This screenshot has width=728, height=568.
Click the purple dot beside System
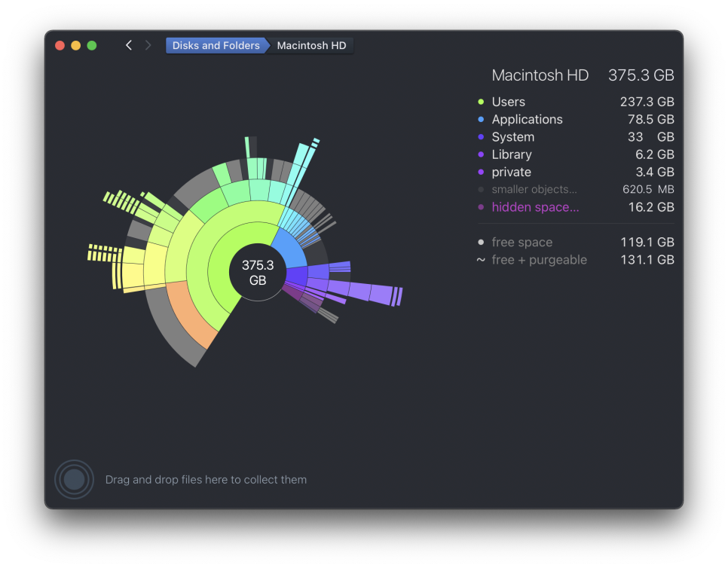481,137
